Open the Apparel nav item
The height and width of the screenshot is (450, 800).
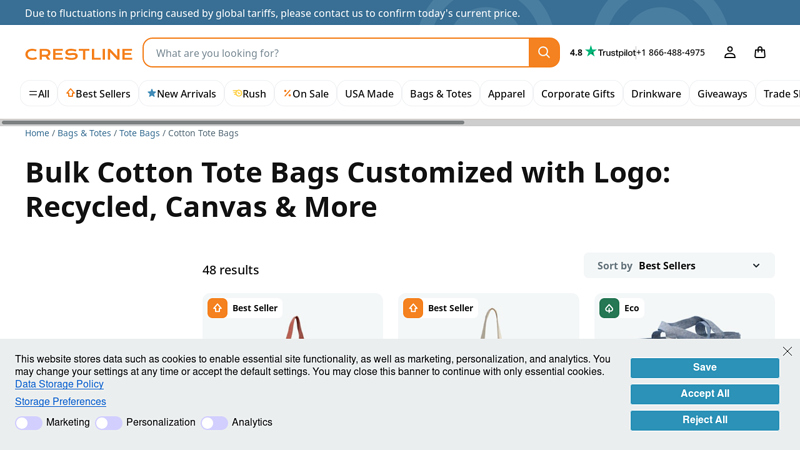pyautogui.click(x=506, y=94)
